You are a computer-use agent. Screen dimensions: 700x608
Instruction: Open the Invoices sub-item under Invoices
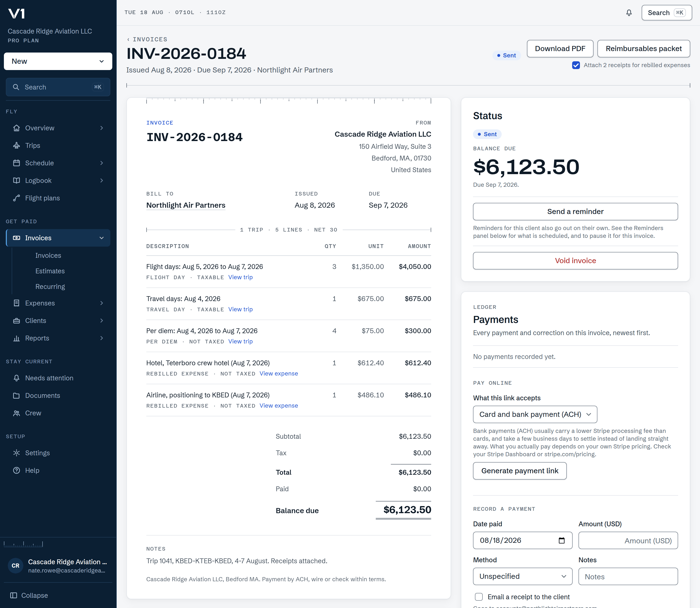(x=48, y=256)
